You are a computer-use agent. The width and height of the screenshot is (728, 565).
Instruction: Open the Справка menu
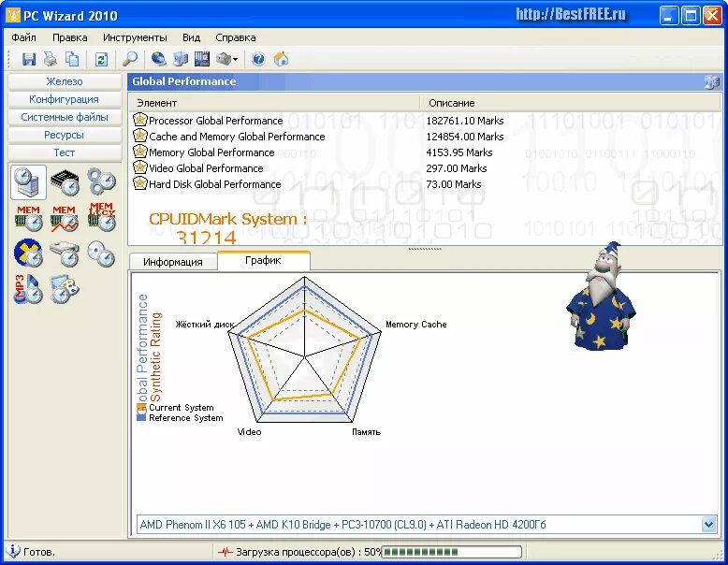[236, 37]
